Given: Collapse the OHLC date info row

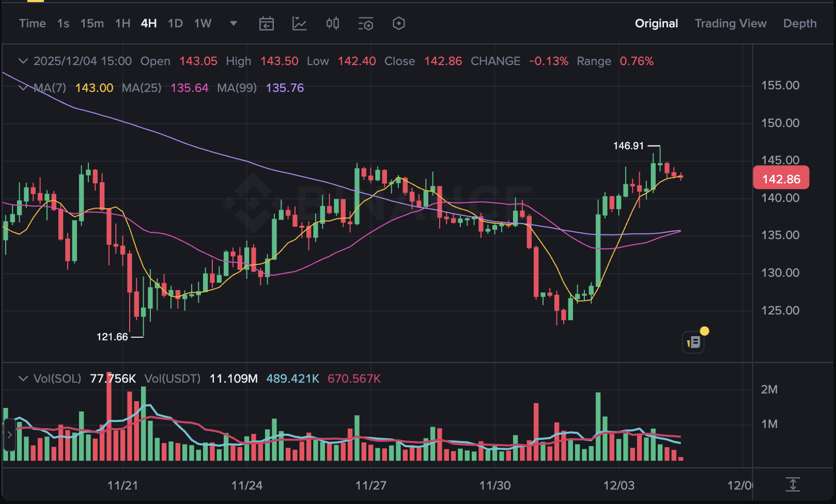Looking at the screenshot, I should tap(23, 61).
